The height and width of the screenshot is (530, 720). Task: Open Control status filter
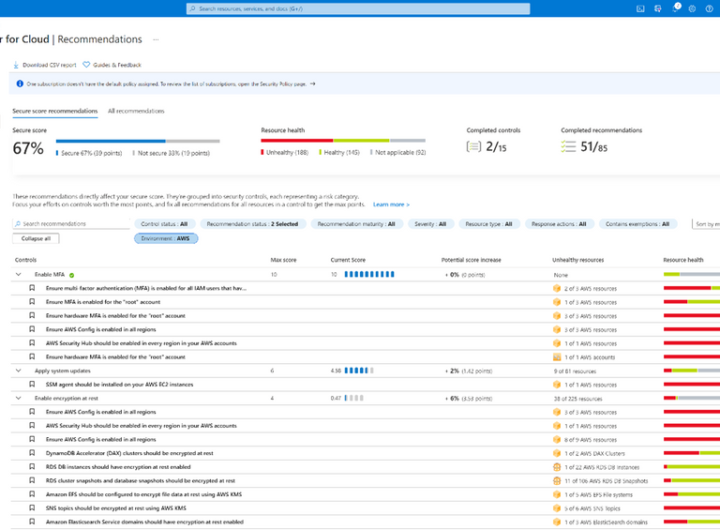(164, 224)
